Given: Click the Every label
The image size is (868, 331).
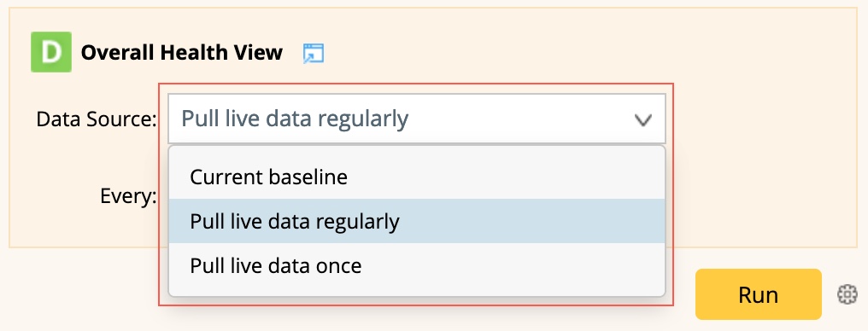Looking at the screenshot, I should [x=128, y=195].
